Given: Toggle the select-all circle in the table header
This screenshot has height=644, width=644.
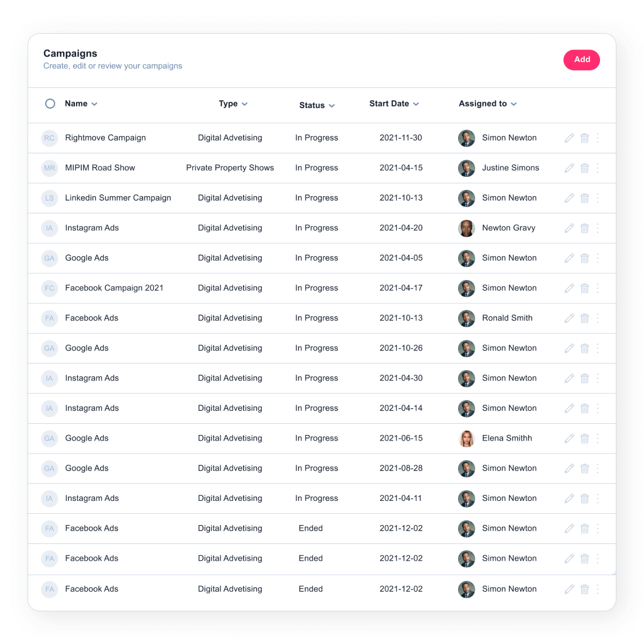Looking at the screenshot, I should tap(50, 104).
